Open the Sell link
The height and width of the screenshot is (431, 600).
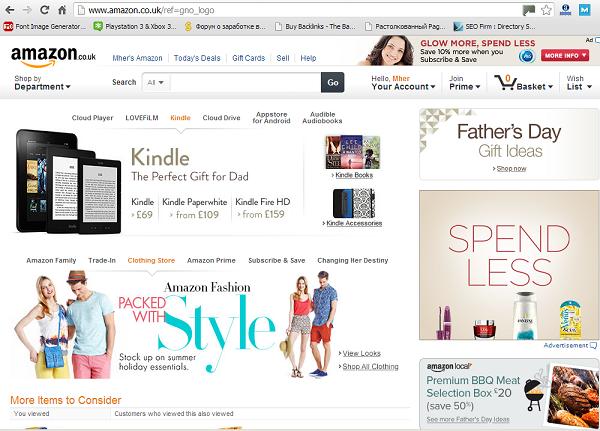[x=283, y=58]
